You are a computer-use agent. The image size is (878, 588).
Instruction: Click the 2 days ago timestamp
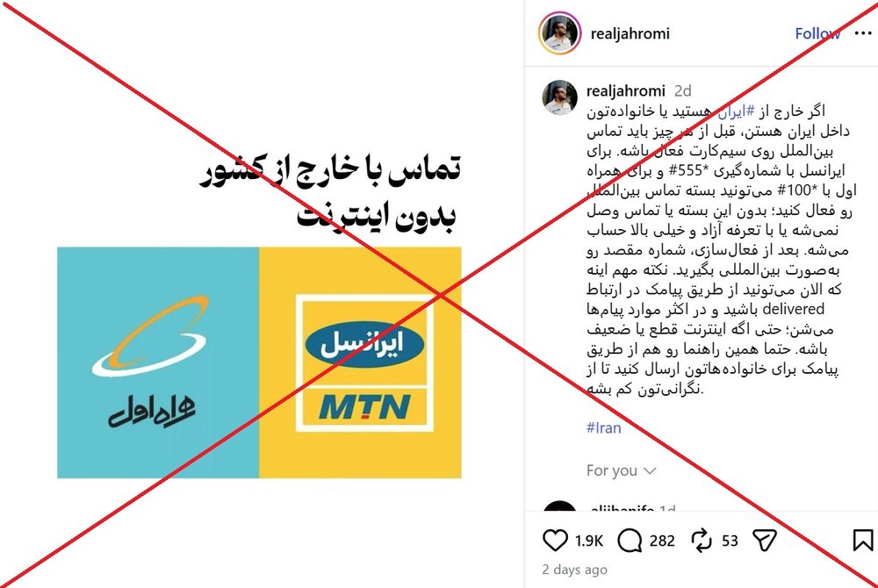(x=574, y=570)
